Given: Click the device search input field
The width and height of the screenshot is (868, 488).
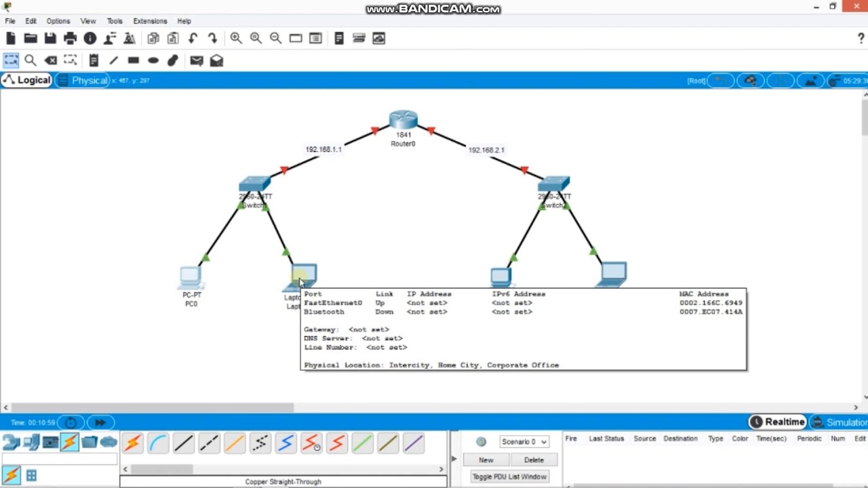Looking at the screenshot, I should (60, 460).
